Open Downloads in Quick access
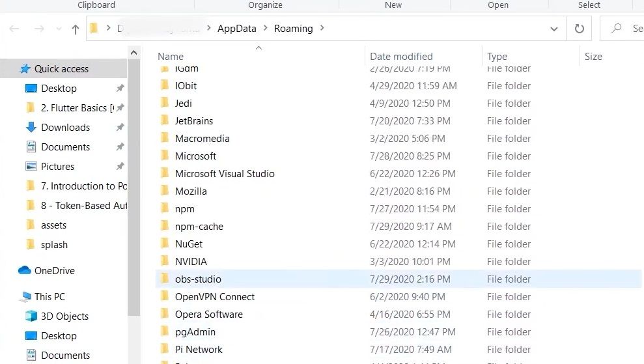Screen dimensions: 644x364 pos(65,128)
